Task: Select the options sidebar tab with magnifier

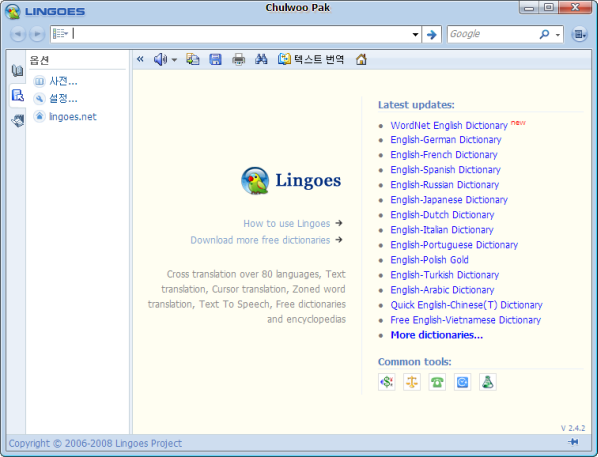Action: pyautogui.click(x=17, y=95)
